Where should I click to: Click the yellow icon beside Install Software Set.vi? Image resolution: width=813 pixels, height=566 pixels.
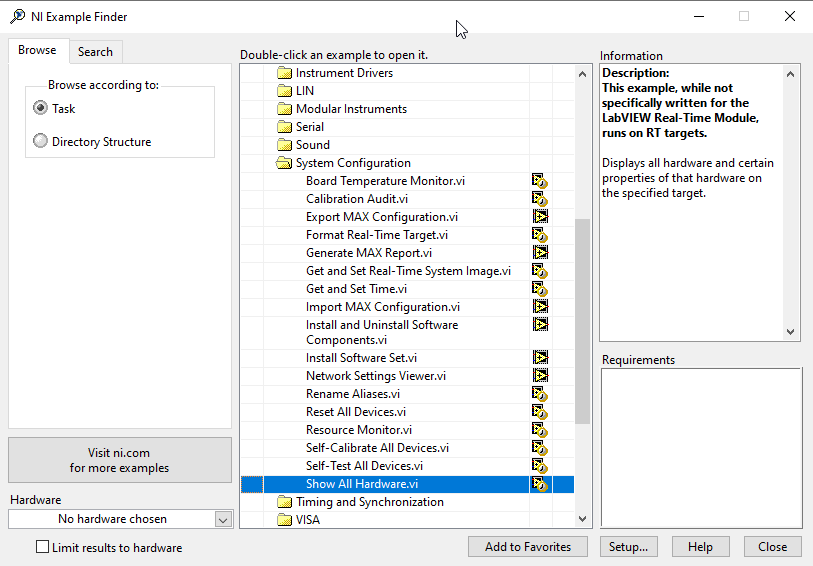540,357
